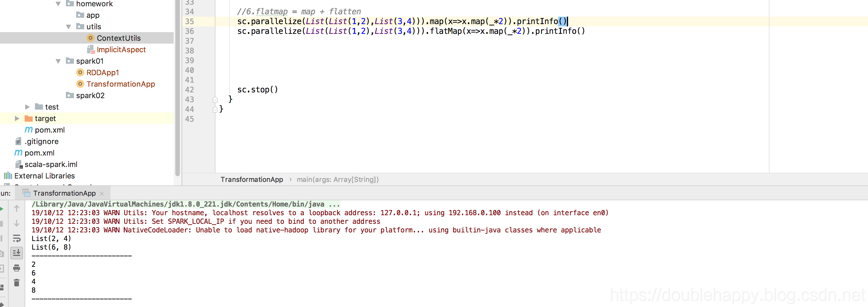Expand the target folder
The width and height of the screenshot is (868, 307).
[17, 118]
